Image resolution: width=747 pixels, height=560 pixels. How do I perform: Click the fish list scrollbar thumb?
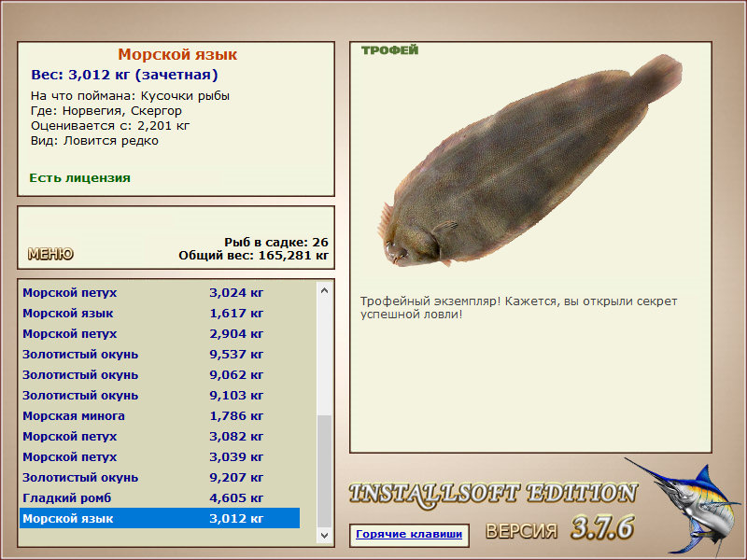click(x=324, y=471)
